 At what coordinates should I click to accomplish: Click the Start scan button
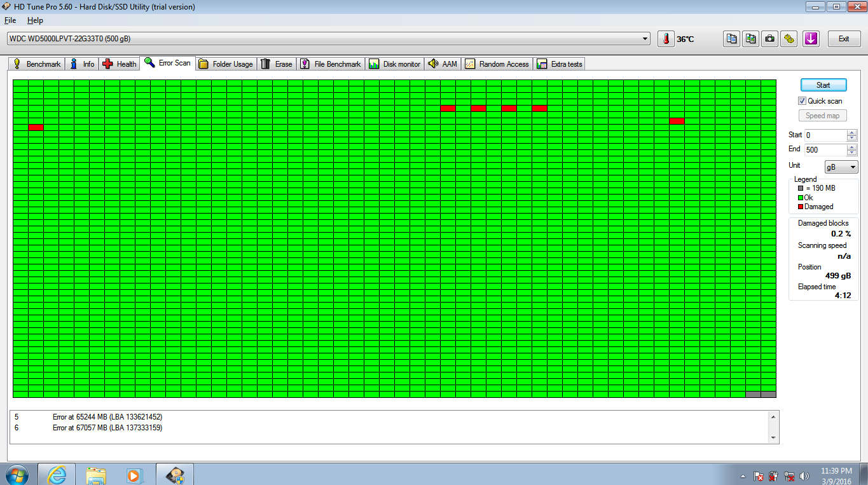(823, 85)
